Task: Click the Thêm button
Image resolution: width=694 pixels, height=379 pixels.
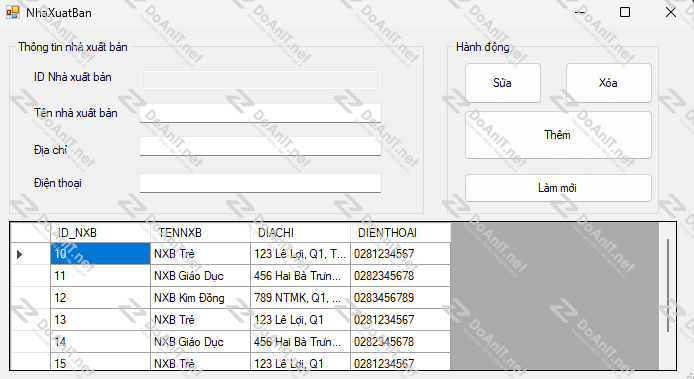Action: pos(558,135)
